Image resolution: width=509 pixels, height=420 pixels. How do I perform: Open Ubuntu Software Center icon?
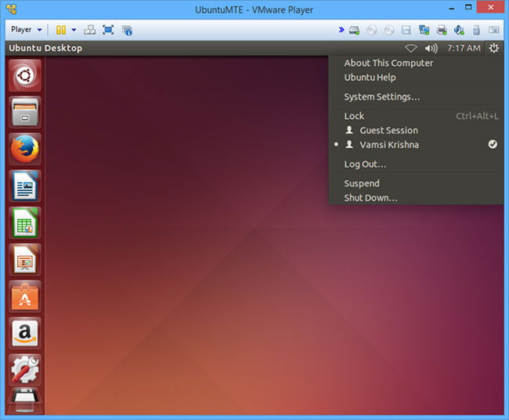pos(25,296)
